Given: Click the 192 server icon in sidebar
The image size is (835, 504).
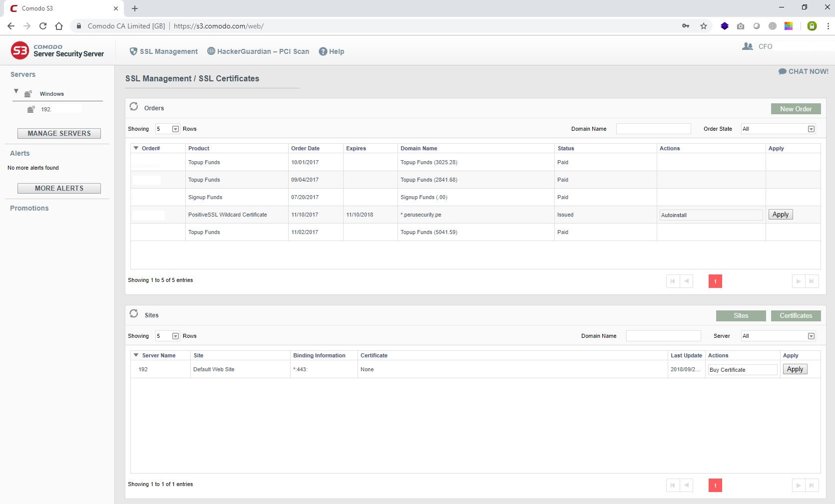Looking at the screenshot, I should click(31, 109).
